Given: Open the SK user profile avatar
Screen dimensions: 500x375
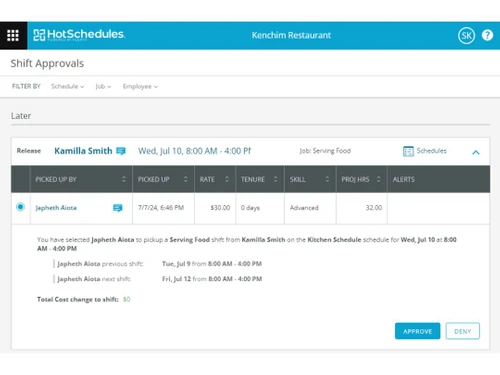Looking at the screenshot, I should tap(466, 35).
